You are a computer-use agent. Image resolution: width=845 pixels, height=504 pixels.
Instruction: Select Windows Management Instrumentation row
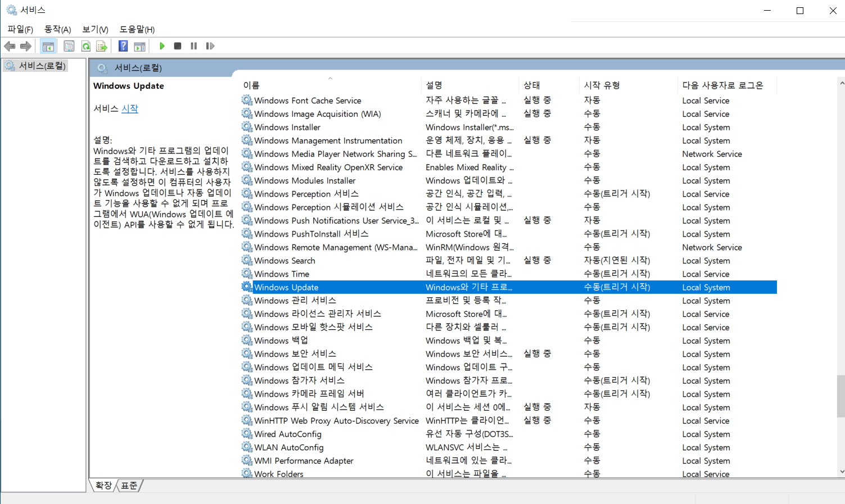click(509, 140)
